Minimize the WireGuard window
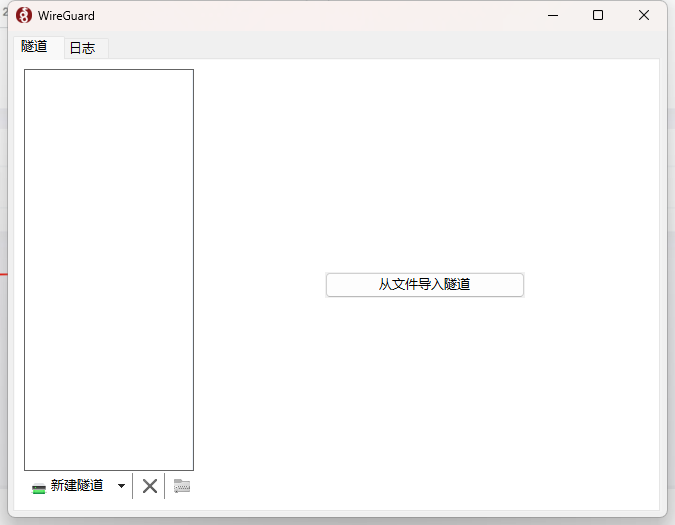This screenshot has height=525, width=675. click(553, 15)
